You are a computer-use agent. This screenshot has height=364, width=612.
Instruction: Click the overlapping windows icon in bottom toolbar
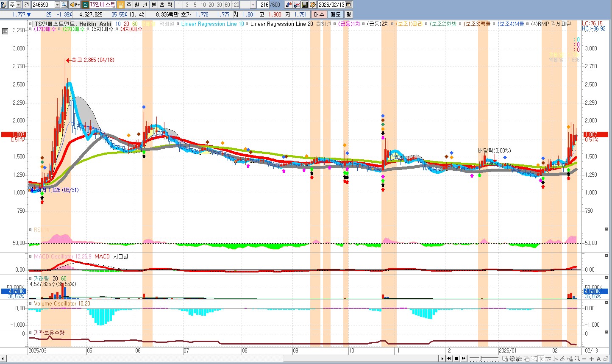pyautogui.click(x=526, y=358)
